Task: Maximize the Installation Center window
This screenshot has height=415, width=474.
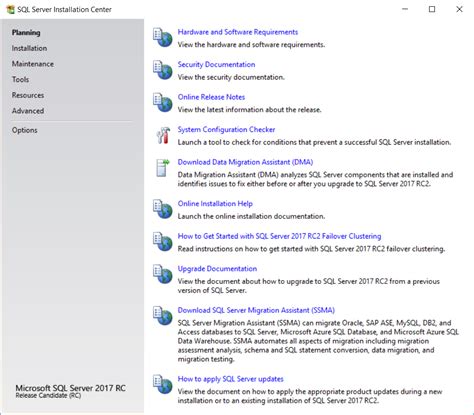Action: pos(432,9)
